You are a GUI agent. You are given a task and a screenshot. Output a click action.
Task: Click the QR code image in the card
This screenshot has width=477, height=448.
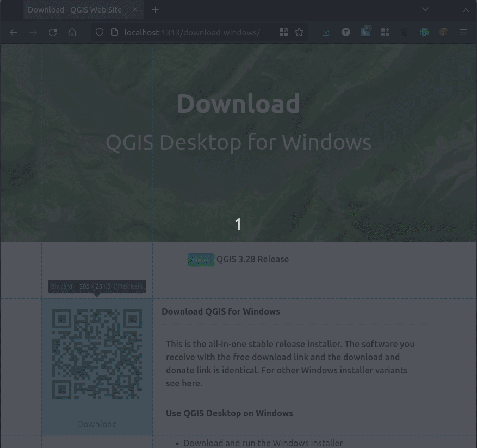[x=97, y=354]
